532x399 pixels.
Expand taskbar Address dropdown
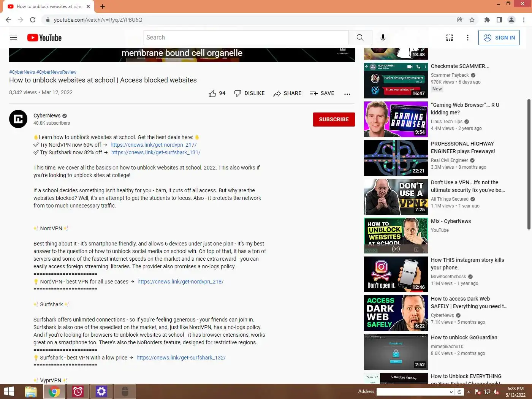tap(451, 392)
